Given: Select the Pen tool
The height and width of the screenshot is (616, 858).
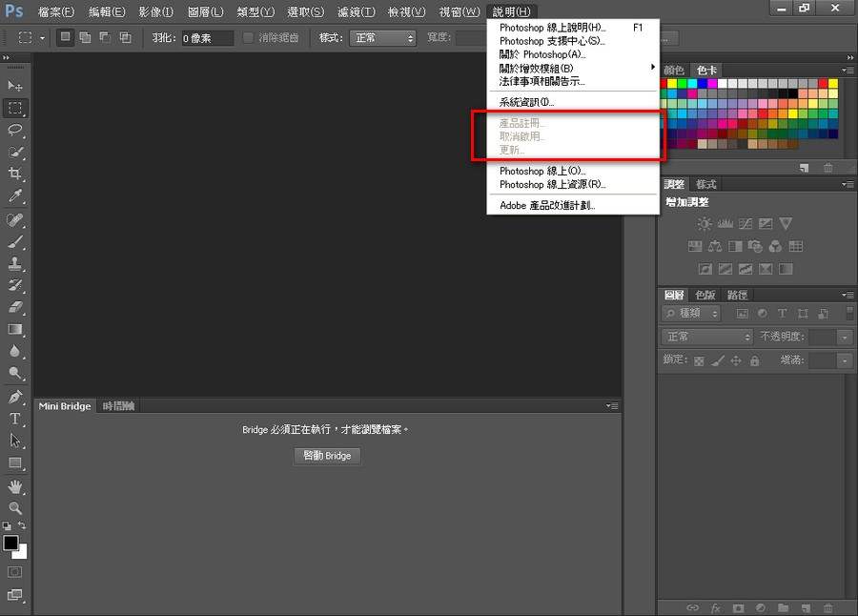Looking at the screenshot, I should coord(14,397).
